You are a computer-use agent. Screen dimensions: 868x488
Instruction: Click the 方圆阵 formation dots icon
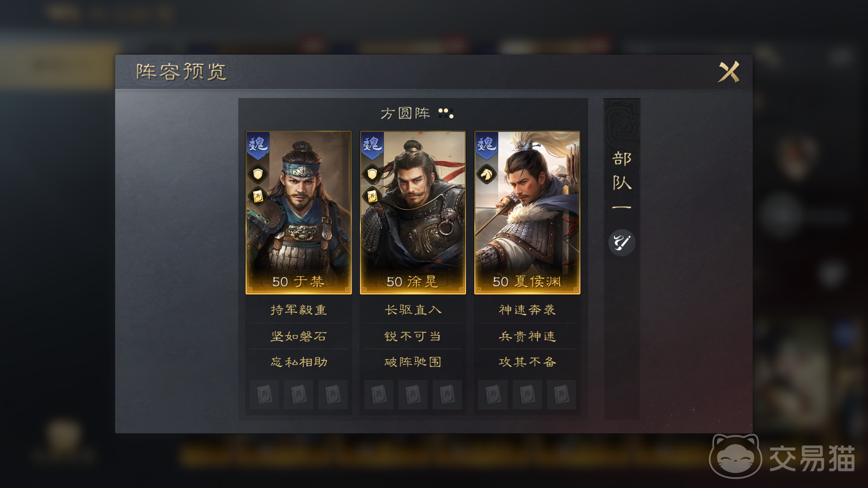point(446,113)
